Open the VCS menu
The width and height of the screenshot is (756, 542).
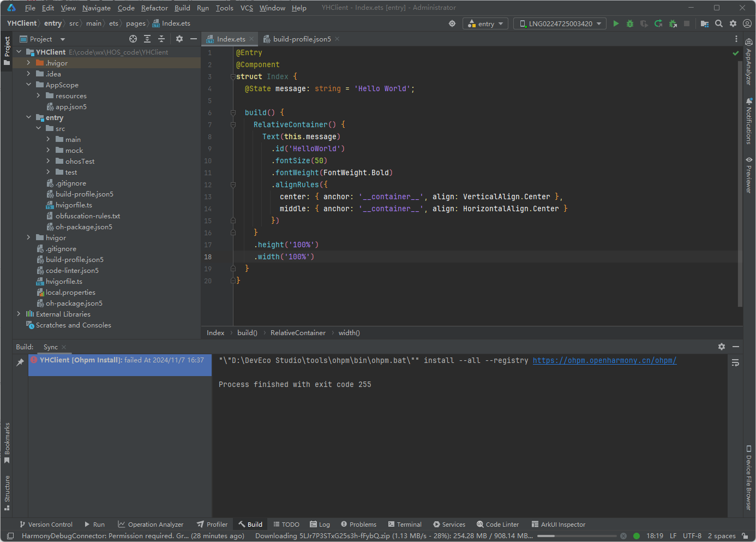(x=247, y=8)
